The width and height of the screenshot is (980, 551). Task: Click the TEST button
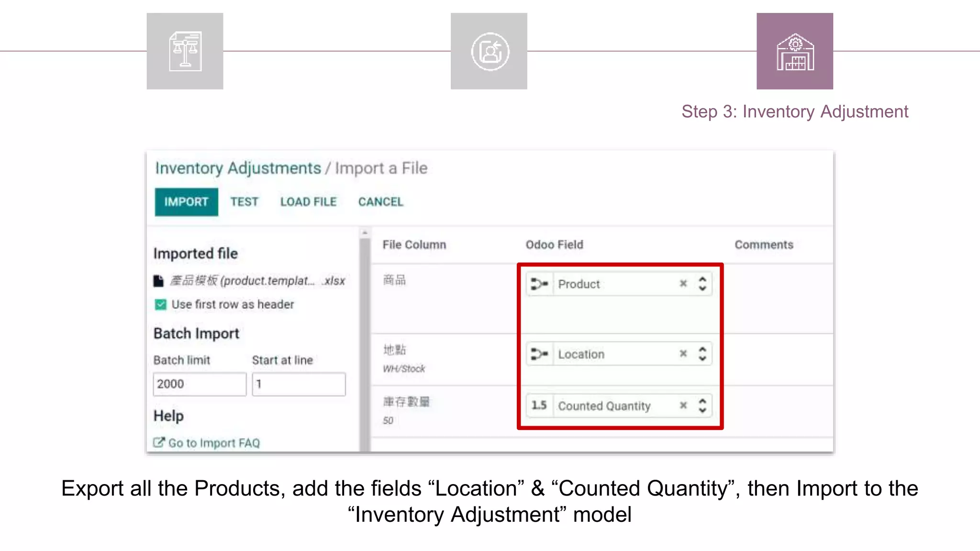(x=244, y=202)
